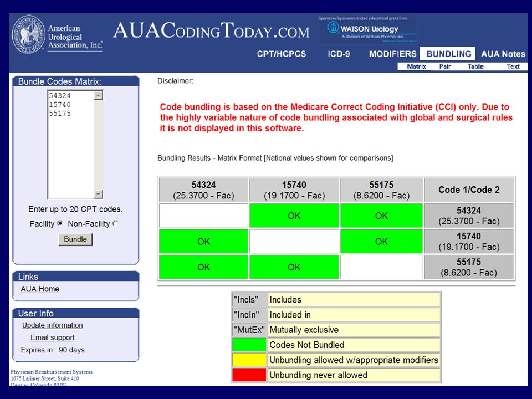The height and width of the screenshot is (399, 532).
Task: Click the yellow unbundling allowed swatch
Action: point(249,360)
